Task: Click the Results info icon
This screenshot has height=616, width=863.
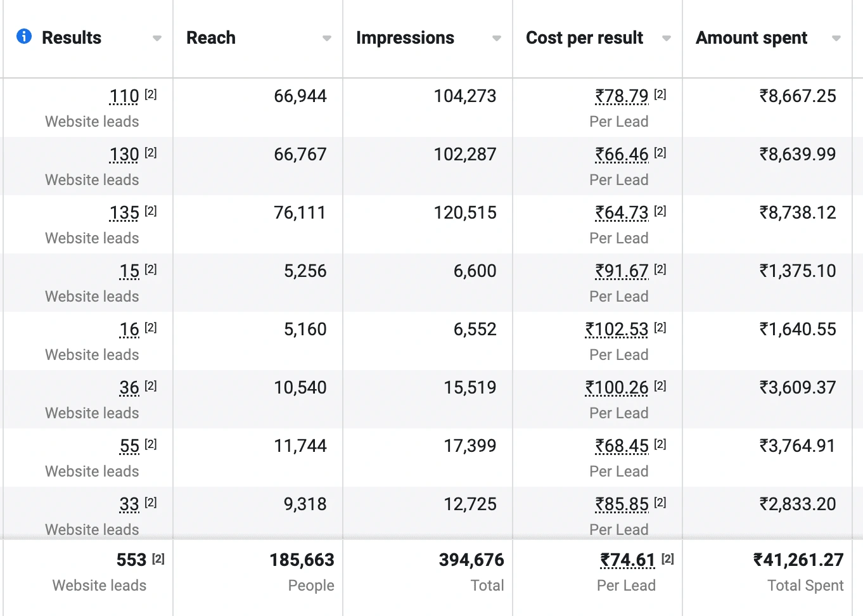Action: click(24, 36)
